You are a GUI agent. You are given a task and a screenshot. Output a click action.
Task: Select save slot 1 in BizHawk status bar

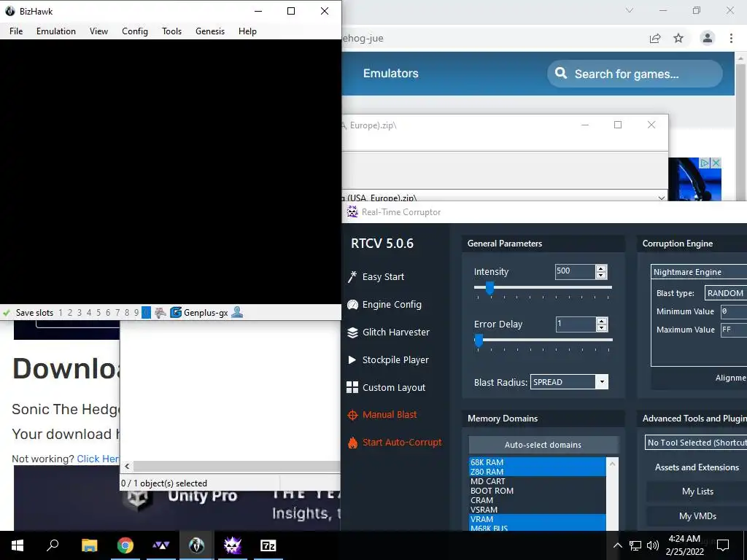click(61, 313)
